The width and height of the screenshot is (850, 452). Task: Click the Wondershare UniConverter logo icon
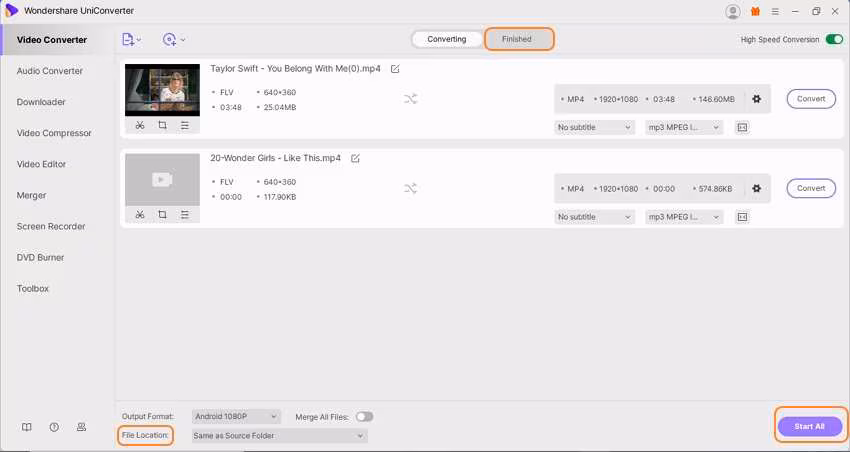pyautogui.click(x=11, y=11)
